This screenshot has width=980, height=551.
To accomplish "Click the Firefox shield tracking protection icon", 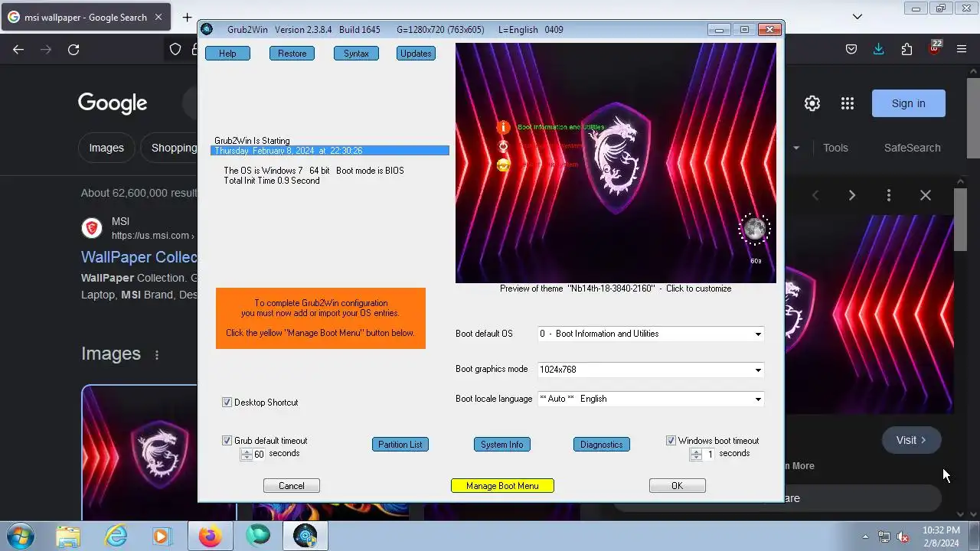I will point(175,50).
